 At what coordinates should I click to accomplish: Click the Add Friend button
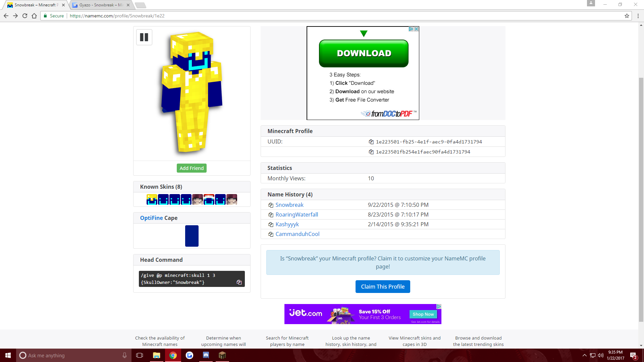coord(192,168)
